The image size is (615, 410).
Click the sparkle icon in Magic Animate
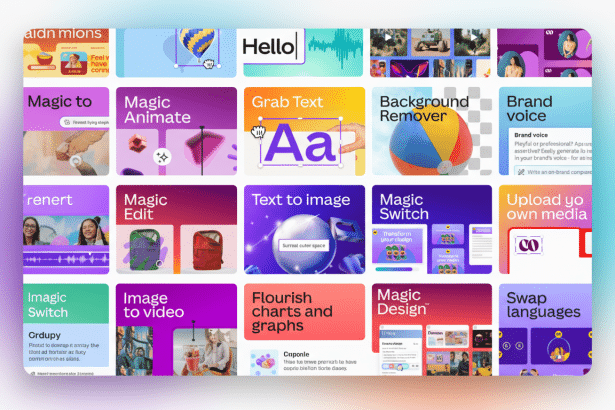point(162,157)
